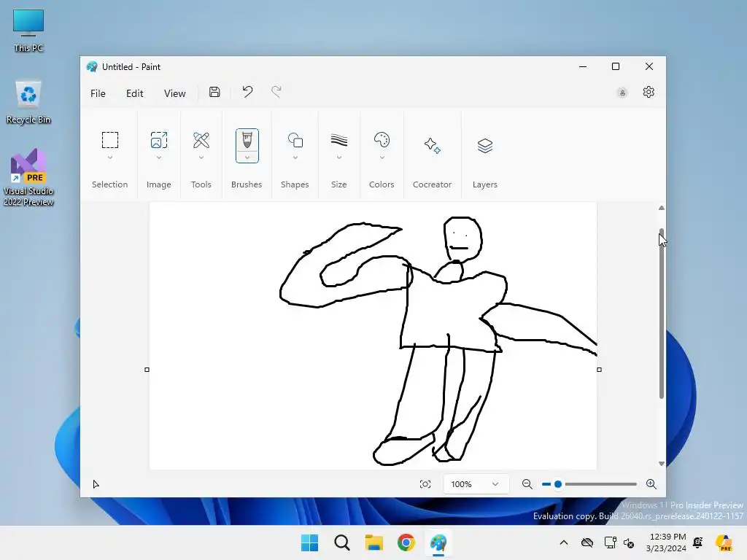
Task: Open the Shapes gallery icon
Action: coord(295,140)
